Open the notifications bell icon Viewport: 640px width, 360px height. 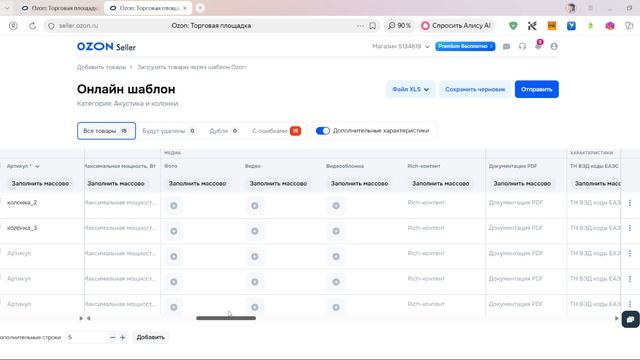[538, 46]
